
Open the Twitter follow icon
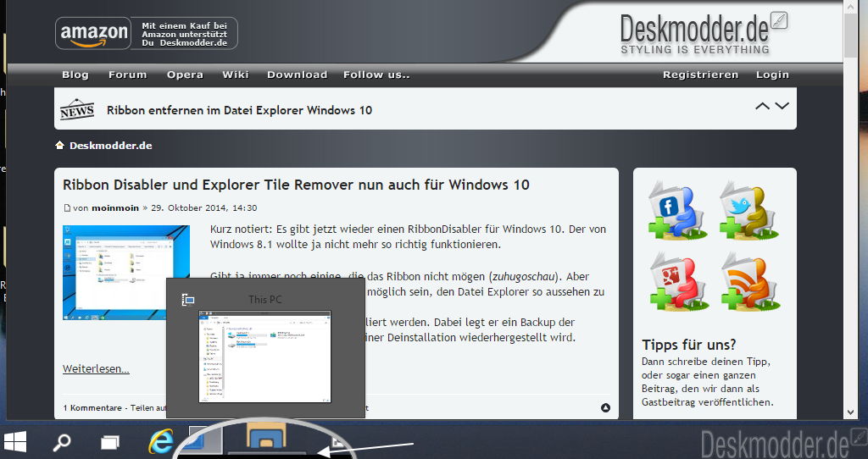(x=749, y=210)
